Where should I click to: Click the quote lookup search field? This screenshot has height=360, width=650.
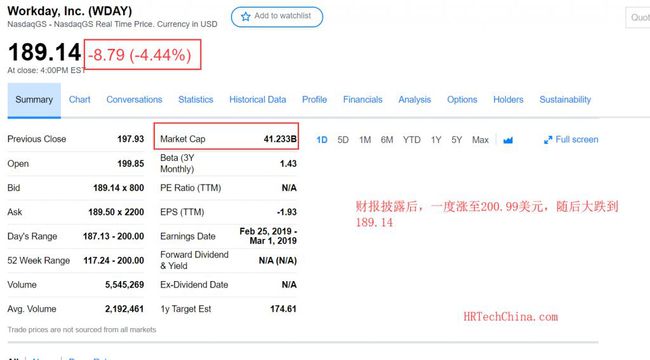point(638,18)
